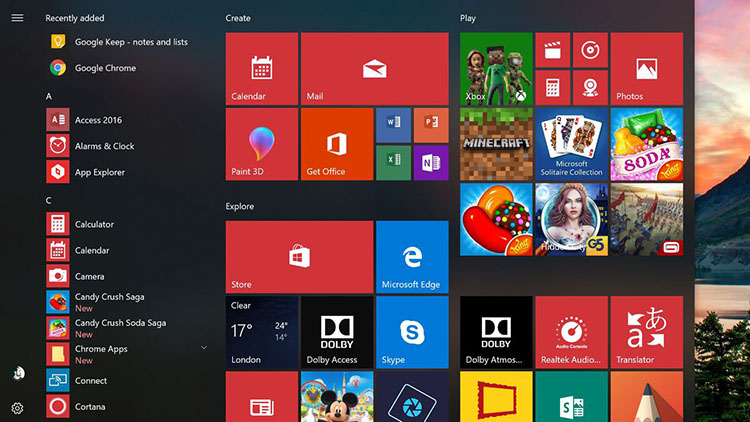Screen dimensions: 750x422
Task: Open the small Calculator tile in Play
Action: click(552, 88)
